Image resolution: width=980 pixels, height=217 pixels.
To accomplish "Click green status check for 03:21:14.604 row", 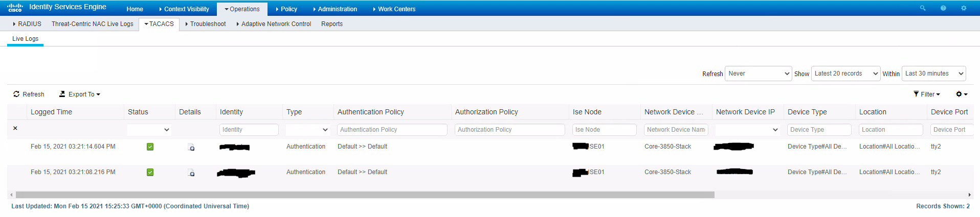I will (150, 147).
